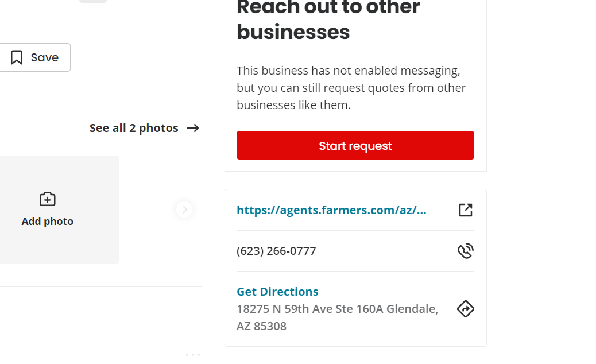Click the phone number (623) 266-0777
The width and height of the screenshot is (596, 364).
click(x=276, y=251)
